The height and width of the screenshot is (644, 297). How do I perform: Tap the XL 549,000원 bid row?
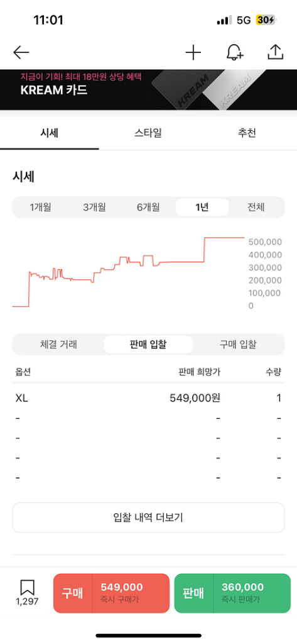point(148,398)
